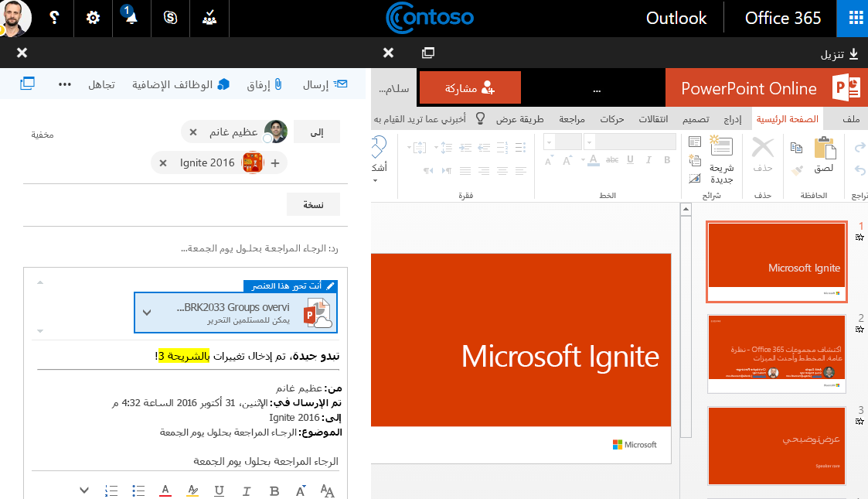Click the Undo arrow in the ribbon

point(859,170)
